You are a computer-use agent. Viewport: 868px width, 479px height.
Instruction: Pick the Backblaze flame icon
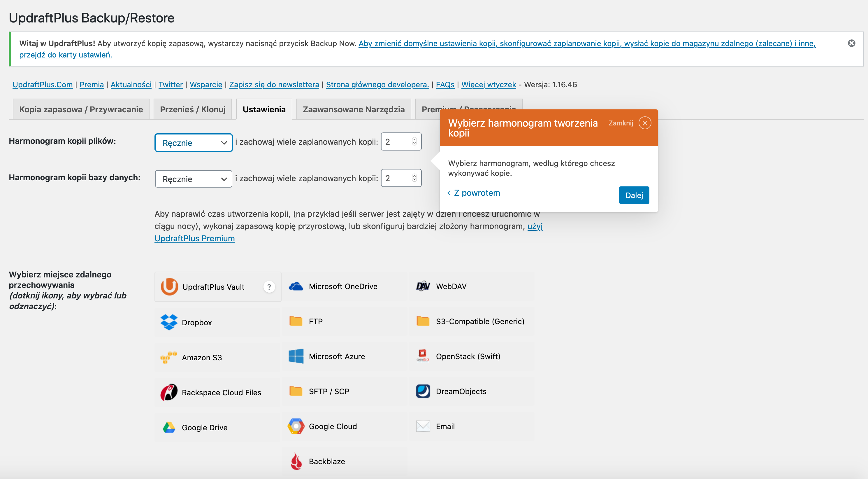(x=296, y=461)
